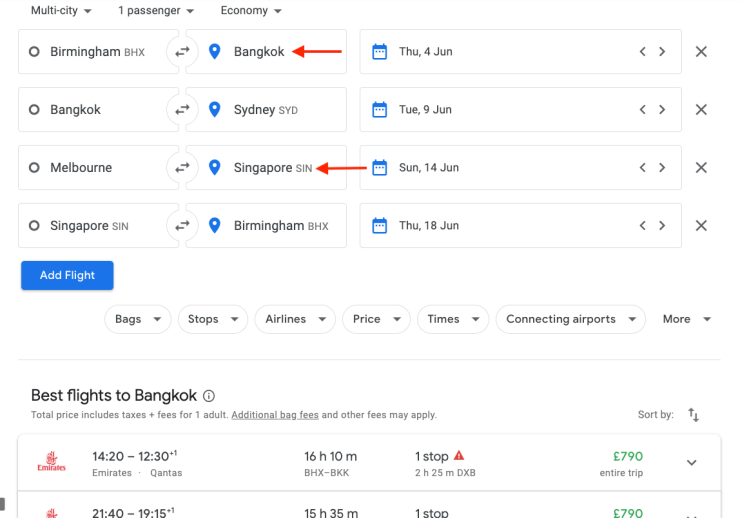Go to previous day for Sun, 14 Jun
Screen dimensions: 740x518
tap(643, 168)
